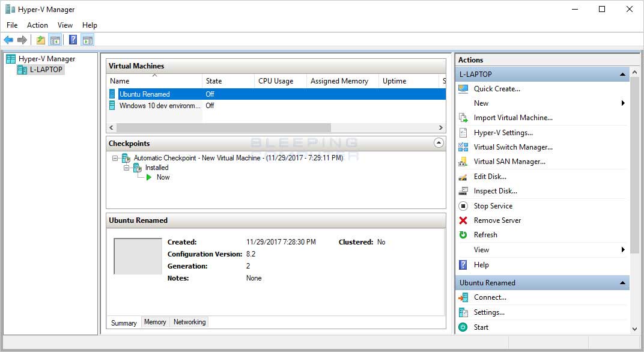The width and height of the screenshot is (644, 352).
Task: Click the VM preview thumbnail in Summary
Action: [x=138, y=256]
